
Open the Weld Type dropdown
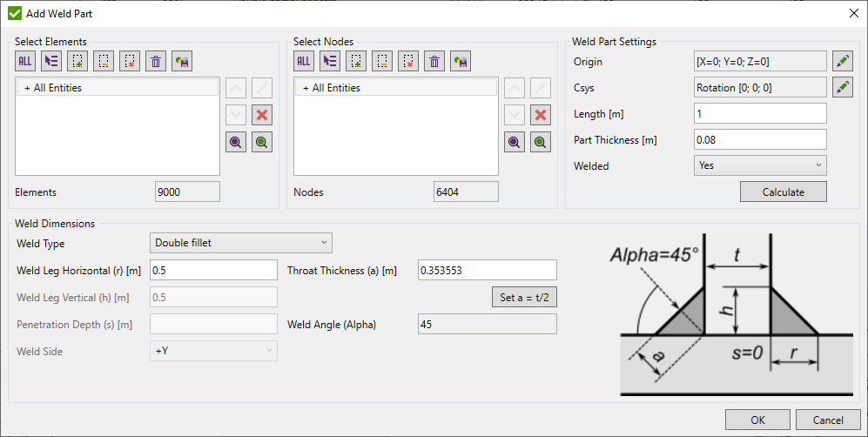241,243
